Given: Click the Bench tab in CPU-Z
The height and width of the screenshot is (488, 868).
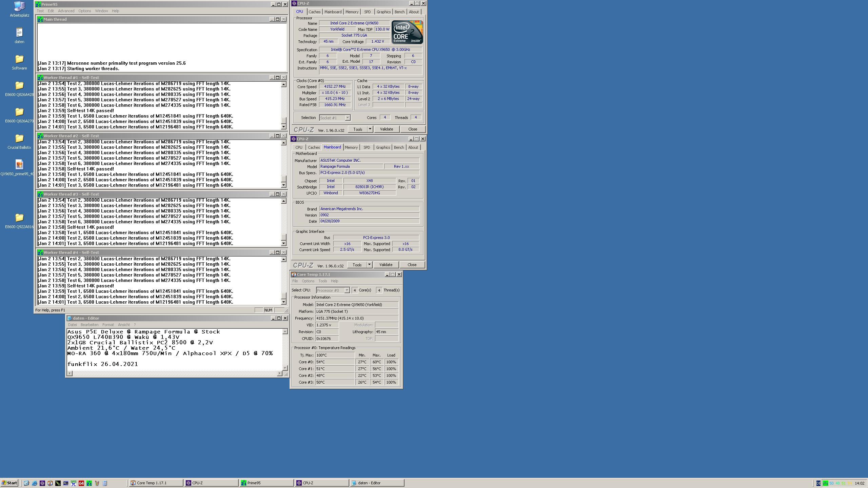Looking at the screenshot, I should [x=399, y=11].
